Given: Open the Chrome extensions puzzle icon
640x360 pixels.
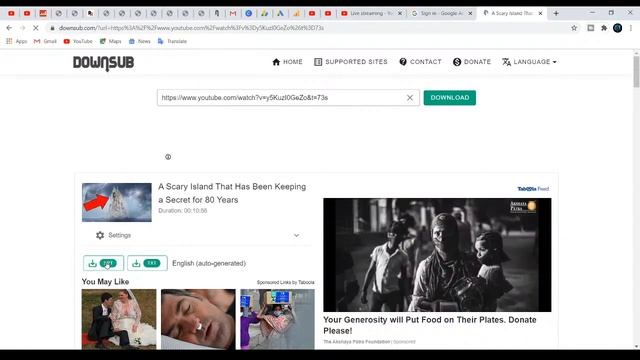Looking at the screenshot, I should pos(604,28).
